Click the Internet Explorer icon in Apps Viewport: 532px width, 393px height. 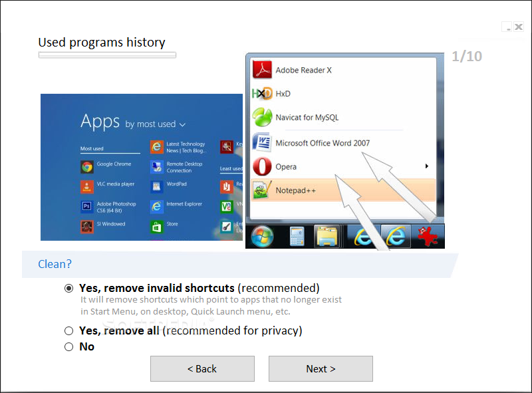(156, 206)
